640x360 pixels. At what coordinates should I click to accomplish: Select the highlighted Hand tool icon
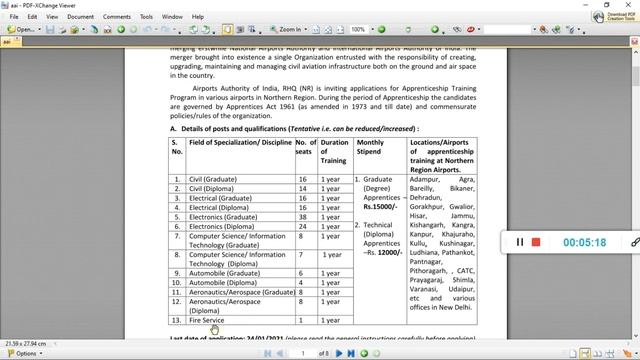click(x=227, y=29)
